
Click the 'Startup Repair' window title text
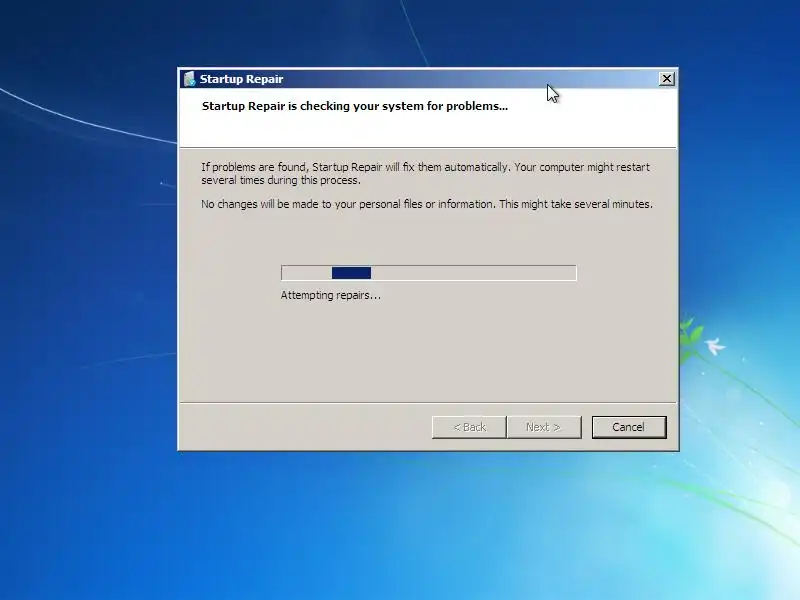pyautogui.click(x=241, y=79)
